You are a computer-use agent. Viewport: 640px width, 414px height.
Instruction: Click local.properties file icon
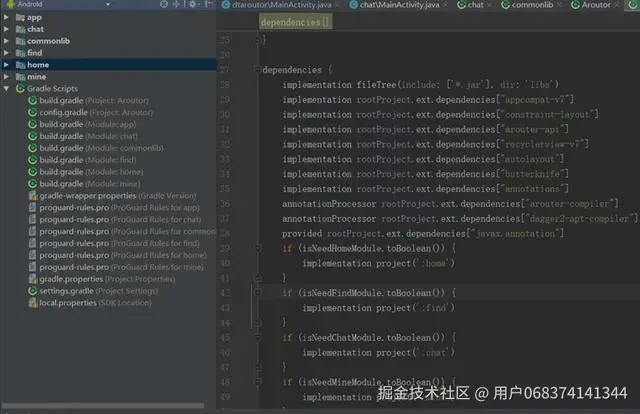point(33,303)
